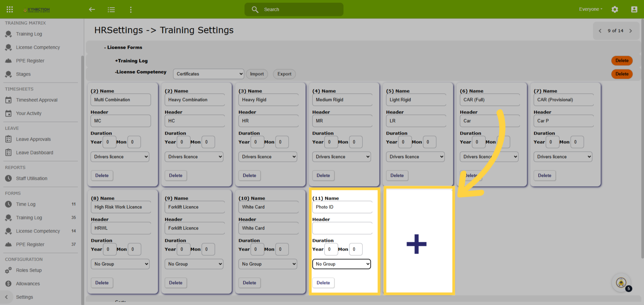The height and width of the screenshot is (305, 644).
Task: Click Header field containing HRWL
Action: click(x=121, y=228)
